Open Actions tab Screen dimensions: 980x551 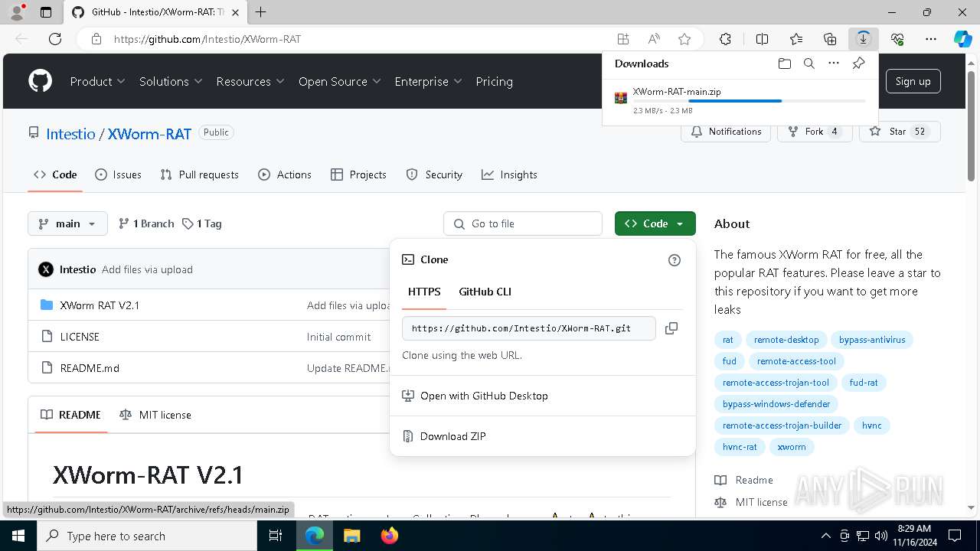click(285, 174)
